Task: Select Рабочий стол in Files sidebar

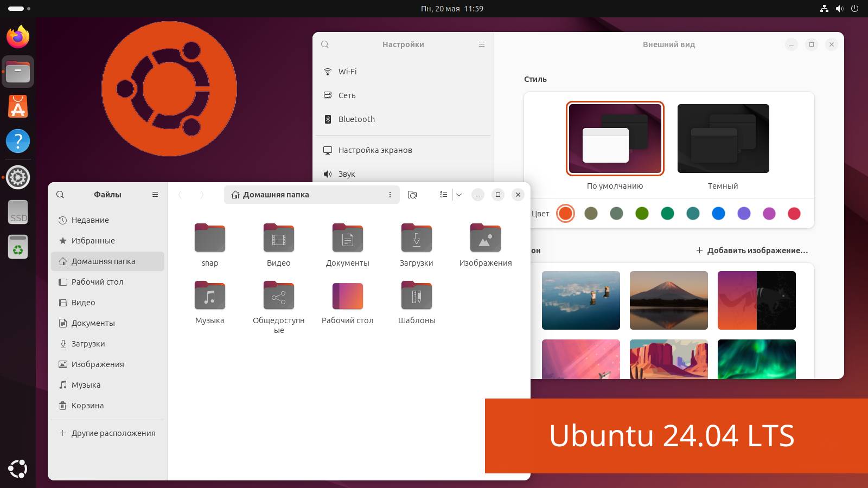Action: pyautogui.click(x=107, y=282)
